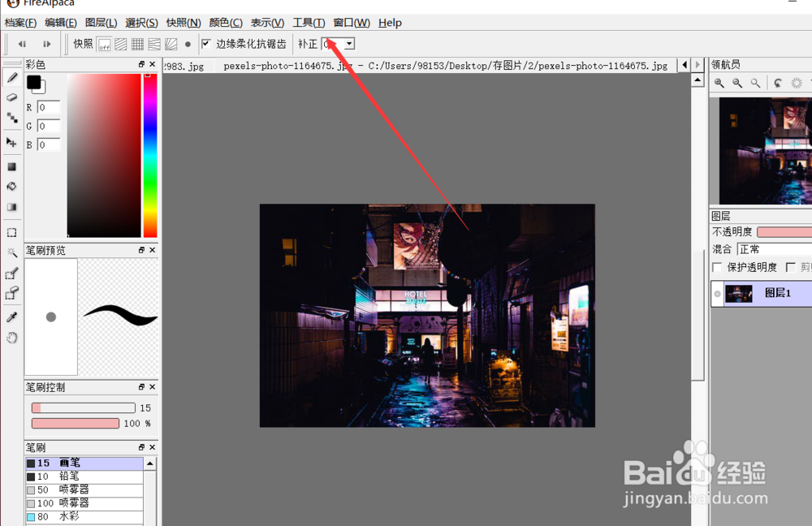Select the Hand tool at toolbar bottom

click(11, 338)
